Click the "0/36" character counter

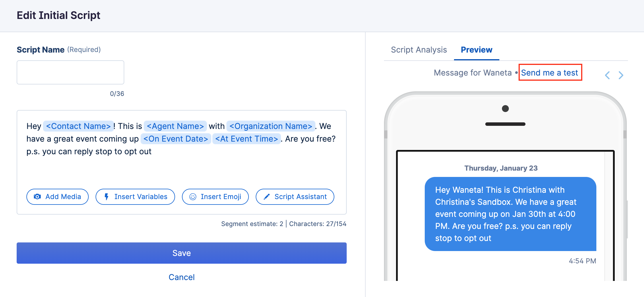point(117,94)
